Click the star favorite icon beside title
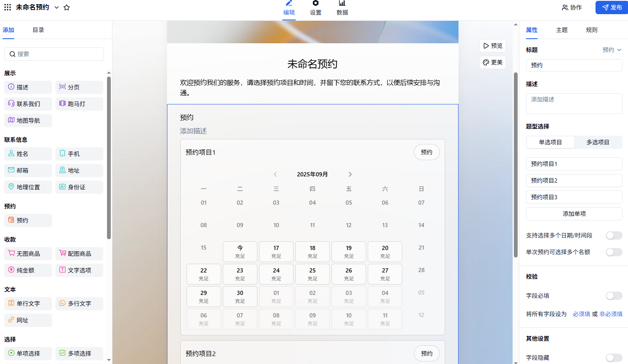 tap(67, 7)
